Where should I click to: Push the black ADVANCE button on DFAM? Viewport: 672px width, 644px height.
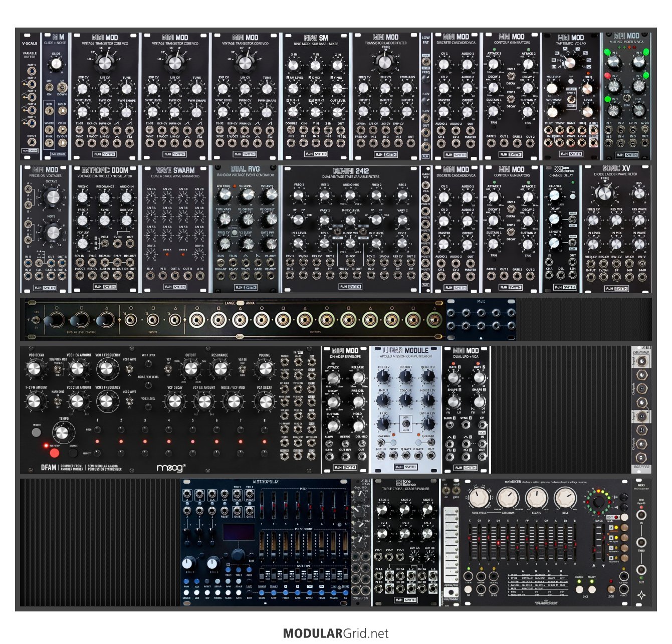tap(73, 453)
